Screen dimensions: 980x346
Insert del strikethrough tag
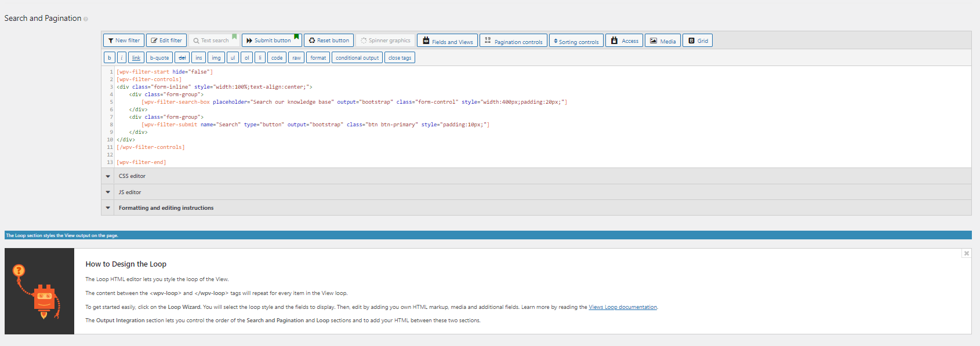pyautogui.click(x=182, y=58)
